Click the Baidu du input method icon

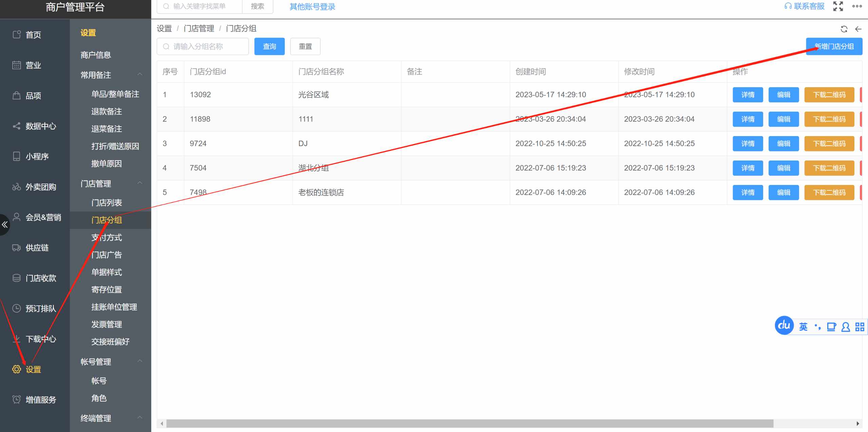(x=784, y=326)
